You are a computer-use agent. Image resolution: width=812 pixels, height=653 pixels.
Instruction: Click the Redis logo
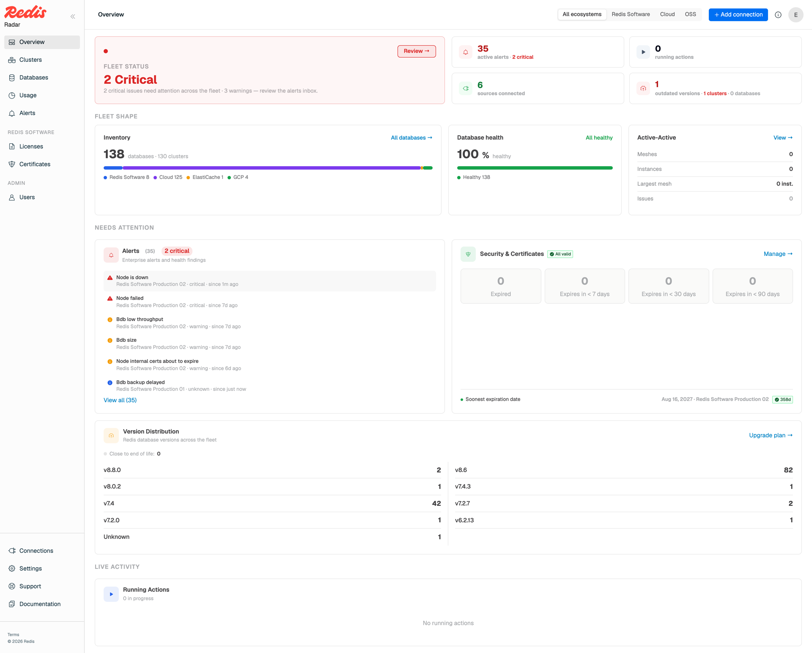[x=25, y=12]
